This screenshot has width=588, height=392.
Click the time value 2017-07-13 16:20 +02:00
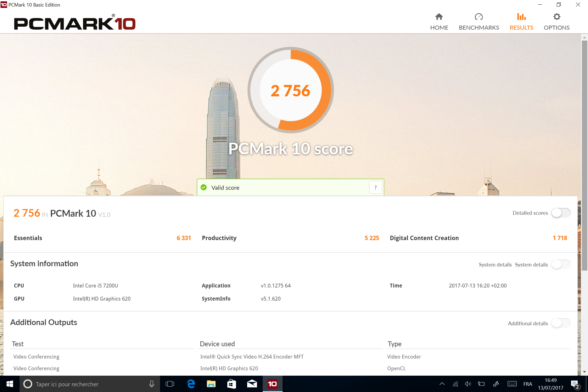pos(477,286)
